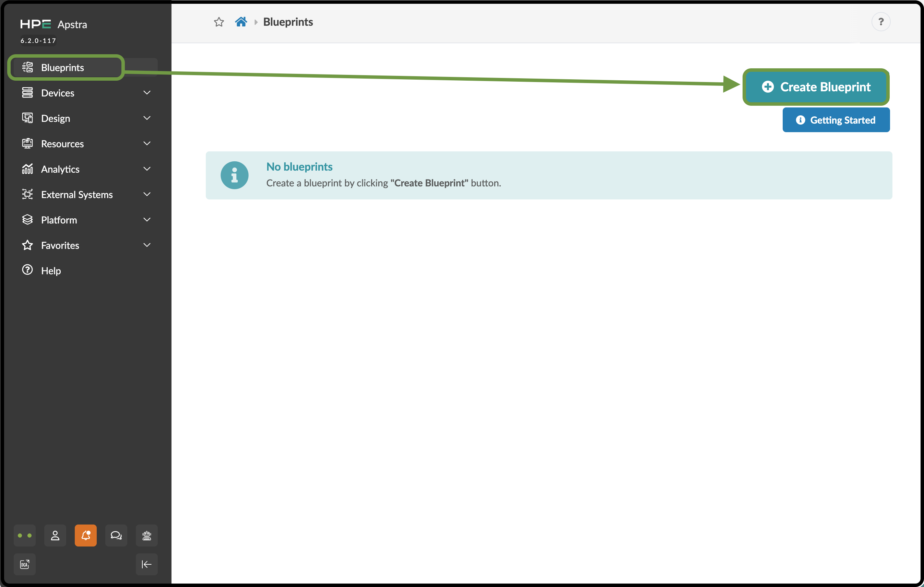Expand the External Systems chevron
Viewport: 924px width, 587px height.
coord(146,194)
